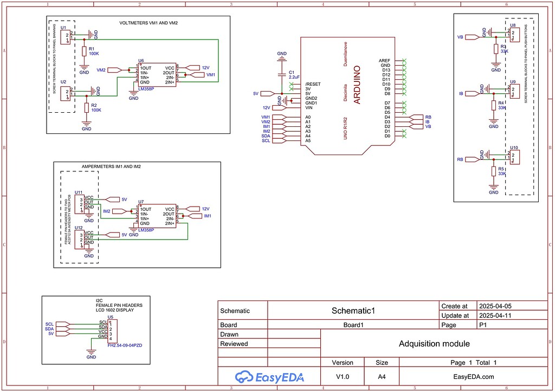
Task: Click the U8 push button connector
Action: click(515, 35)
